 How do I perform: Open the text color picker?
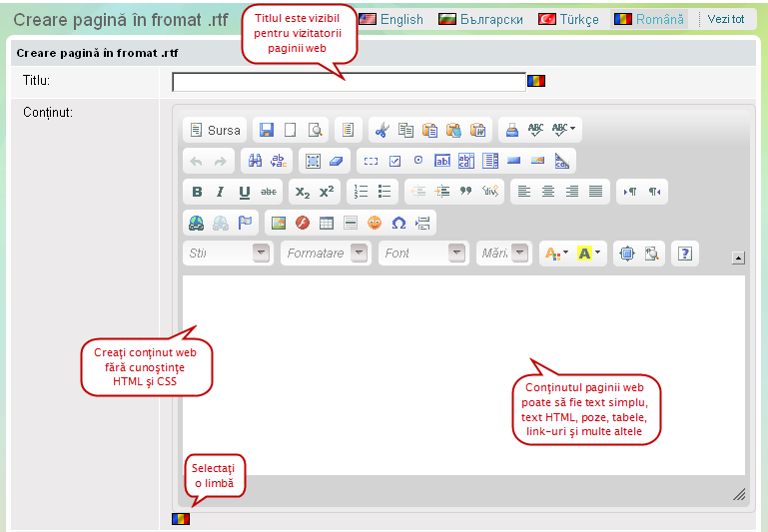[554, 254]
